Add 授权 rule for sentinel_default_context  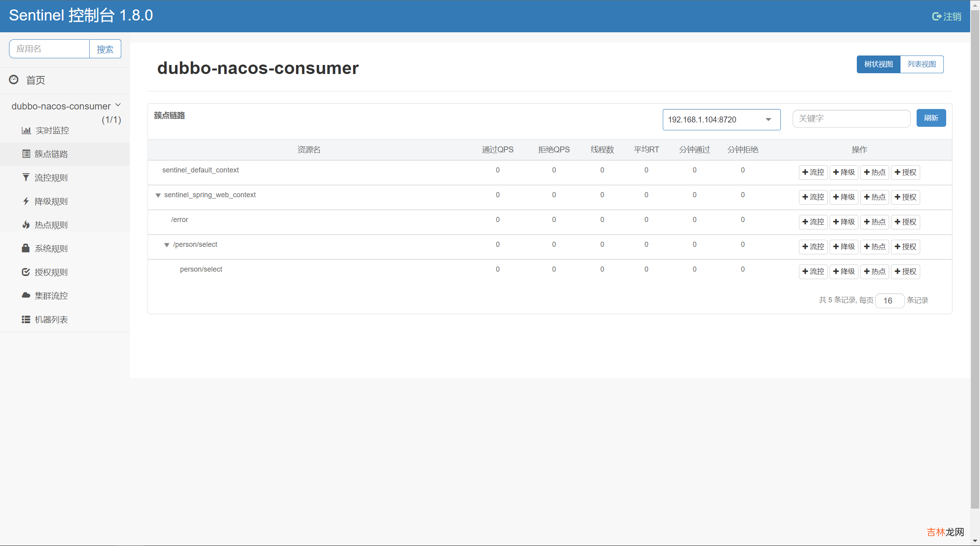[905, 172]
